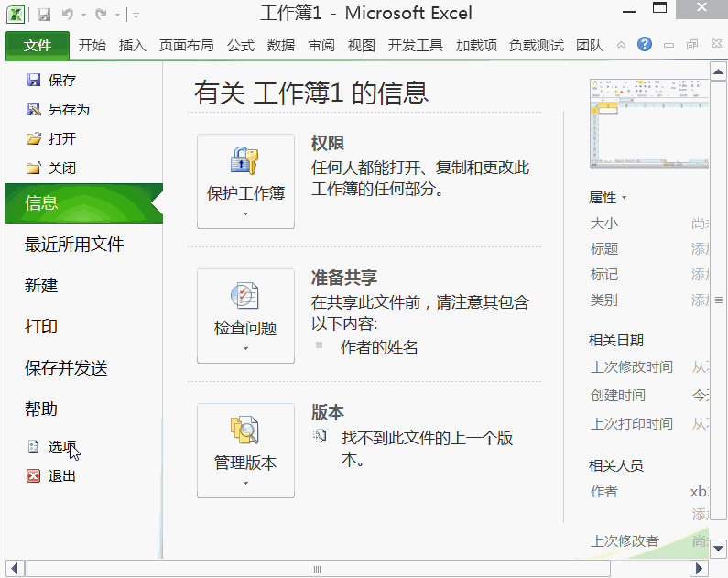
Task: Click the 标题 property value field
Action: coord(700,249)
